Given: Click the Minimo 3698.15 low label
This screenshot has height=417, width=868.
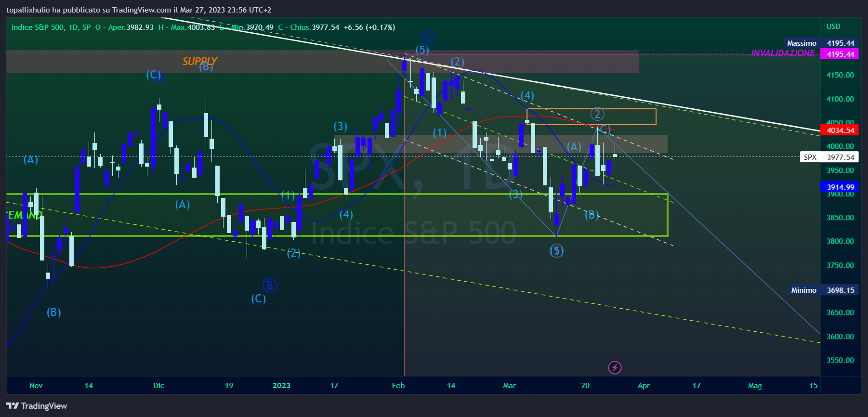Looking at the screenshot, I should coord(823,290).
